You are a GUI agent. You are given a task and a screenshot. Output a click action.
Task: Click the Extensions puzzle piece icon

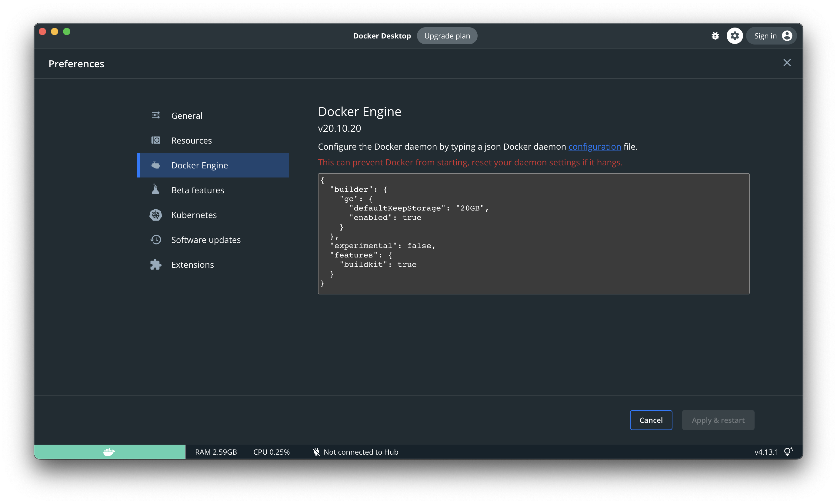tap(155, 264)
